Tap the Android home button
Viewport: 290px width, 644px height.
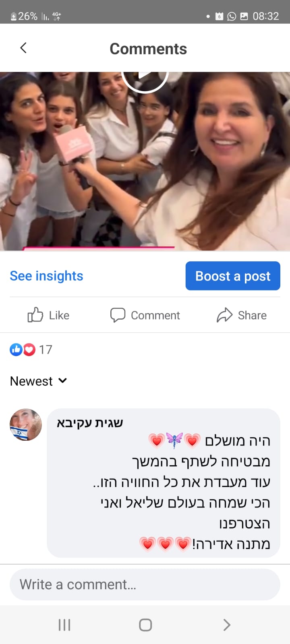pyautogui.click(x=145, y=625)
